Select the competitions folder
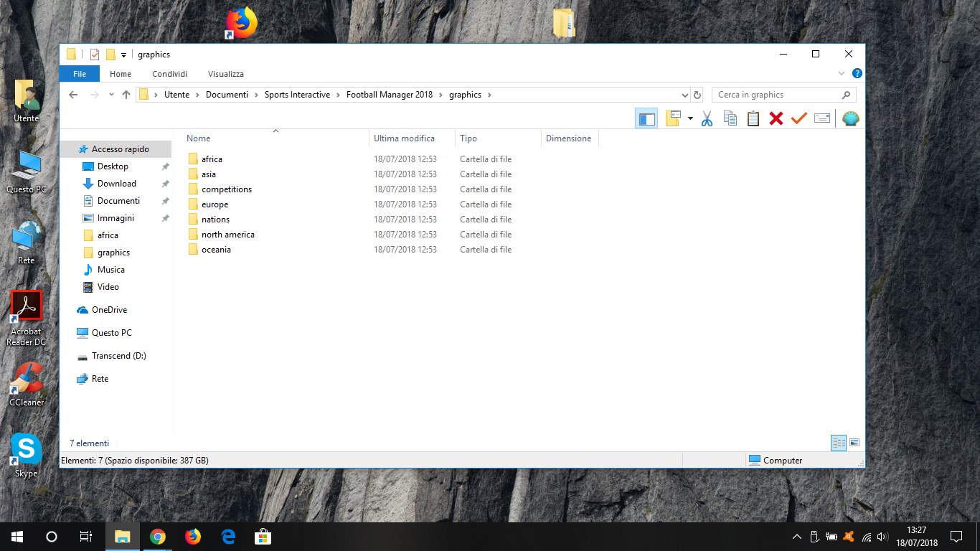Screen dimensions: 980x551 pyautogui.click(x=227, y=189)
